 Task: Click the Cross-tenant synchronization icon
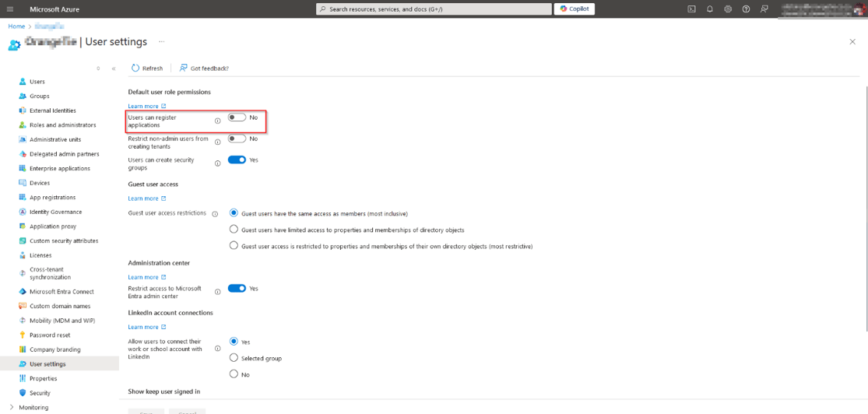23,273
